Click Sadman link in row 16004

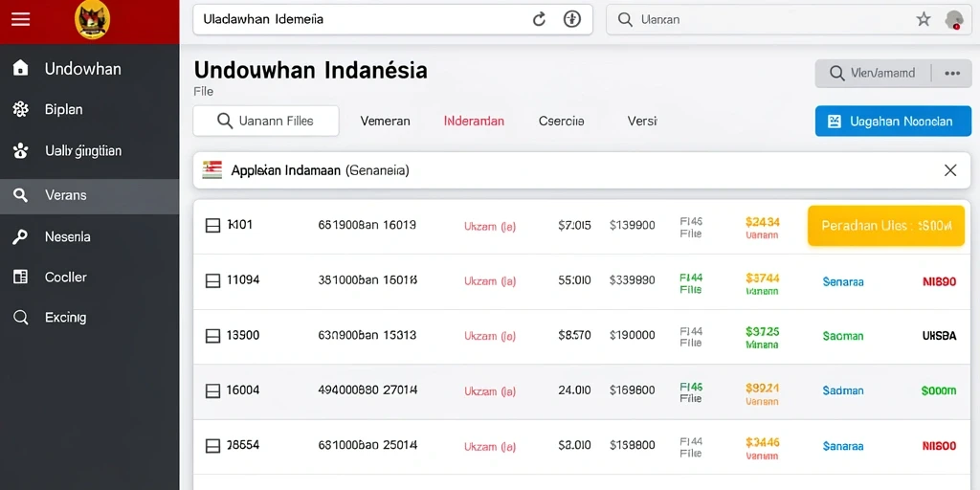pyautogui.click(x=843, y=390)
